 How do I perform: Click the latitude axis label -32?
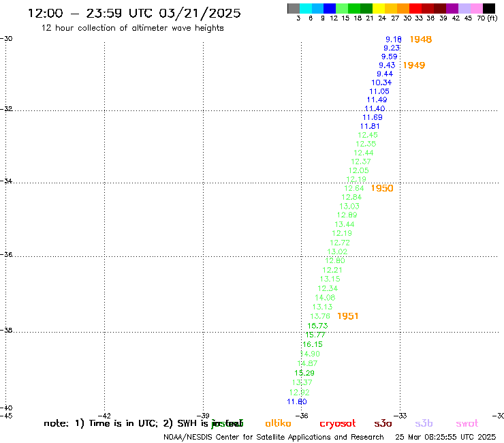(x=6, y=109)
